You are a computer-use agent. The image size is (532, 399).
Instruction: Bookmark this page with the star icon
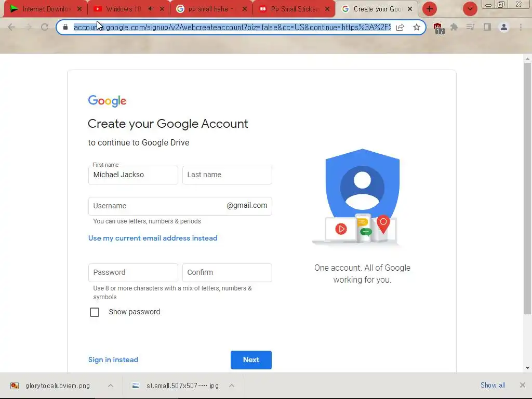coord(417,27)
